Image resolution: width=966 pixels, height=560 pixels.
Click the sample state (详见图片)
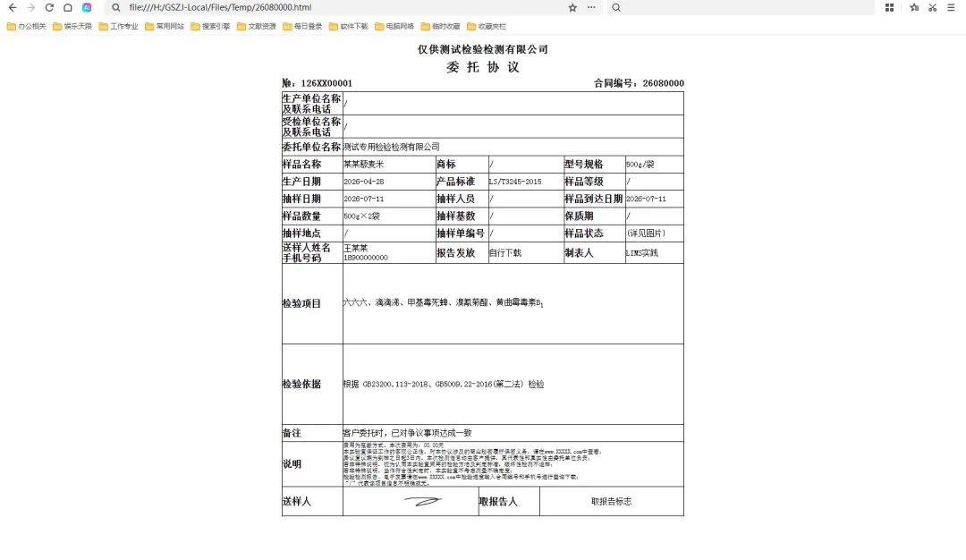646,233
